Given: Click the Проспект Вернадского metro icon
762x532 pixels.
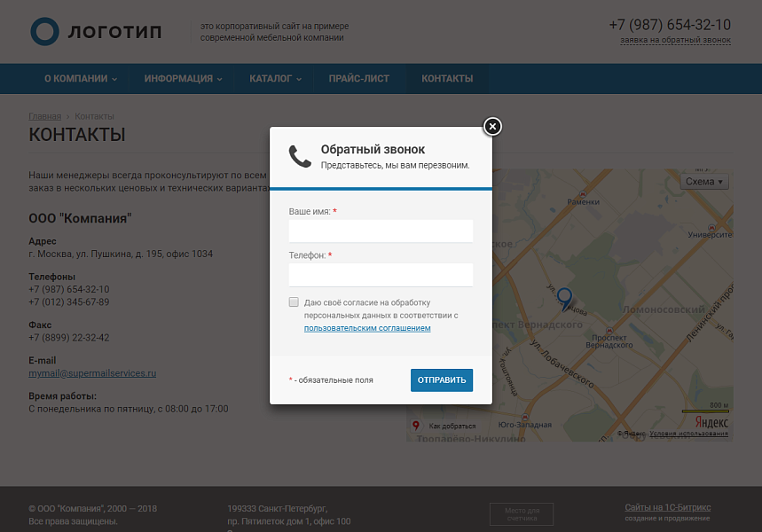Looking at the screenshot, I should click(609, 331).
